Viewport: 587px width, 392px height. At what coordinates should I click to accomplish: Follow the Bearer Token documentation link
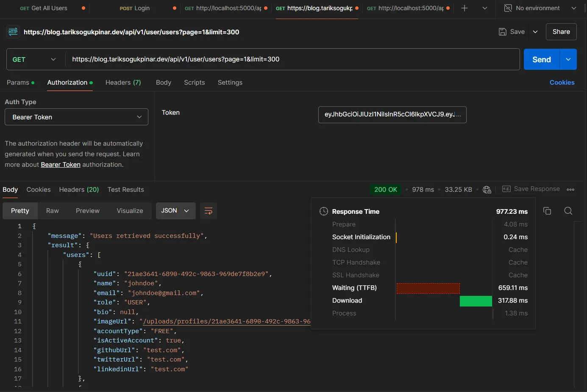(61, 165)
